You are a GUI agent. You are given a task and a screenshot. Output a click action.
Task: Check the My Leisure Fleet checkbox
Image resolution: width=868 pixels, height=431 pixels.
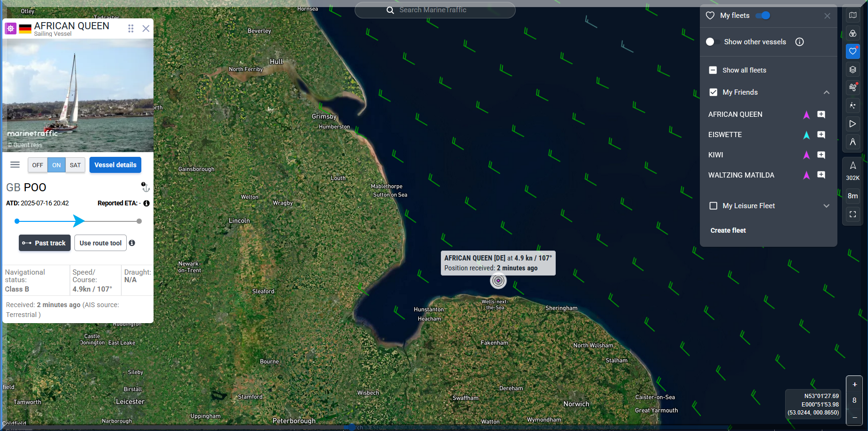[x=714, y=206]
